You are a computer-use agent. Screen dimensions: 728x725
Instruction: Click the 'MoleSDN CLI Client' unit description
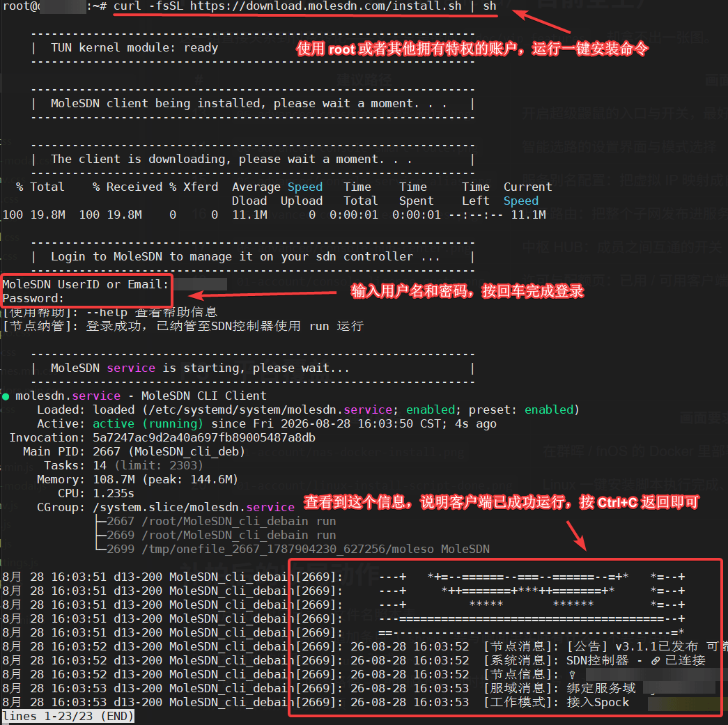[x=204, y=396]
